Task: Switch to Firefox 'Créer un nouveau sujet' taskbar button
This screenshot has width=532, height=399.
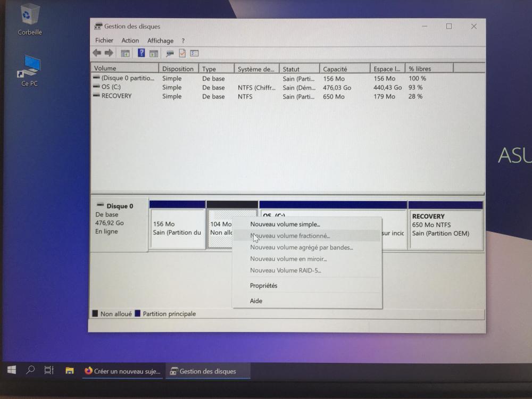Action: click(x=123, y=371)
